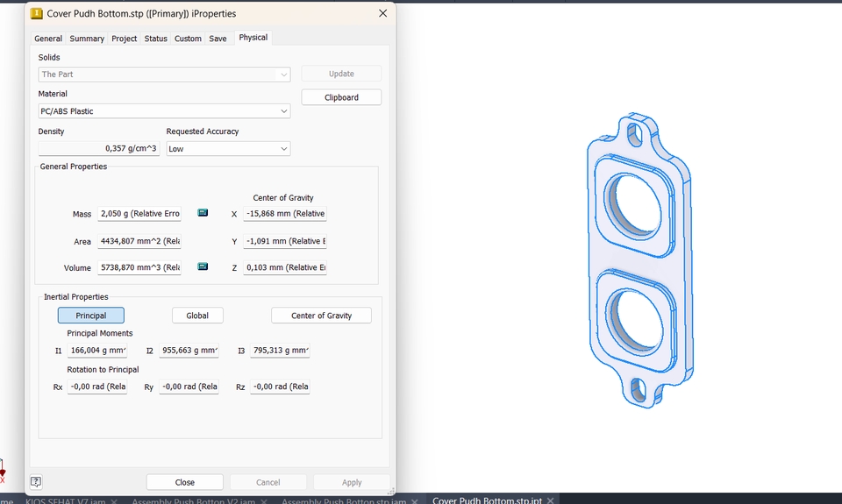Open the Solids dropdown The Part
This screenshot has height=504, width=842.
pos(164,75)
